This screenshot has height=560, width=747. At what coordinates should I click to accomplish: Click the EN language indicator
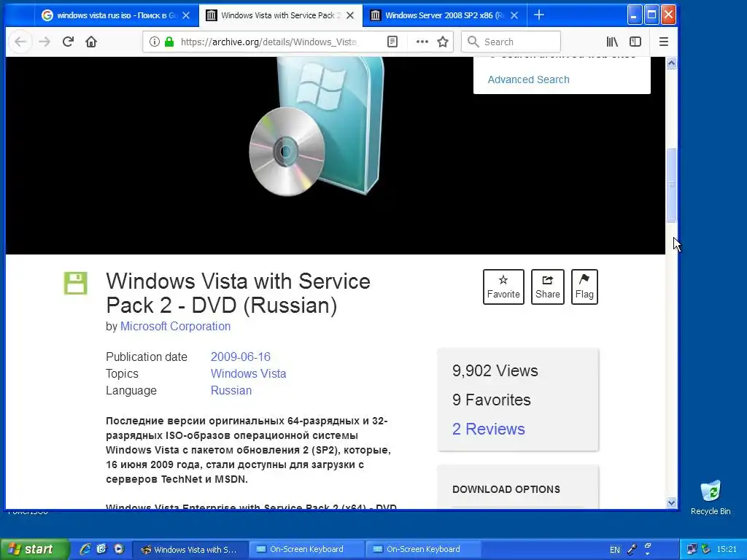[614, 550]
